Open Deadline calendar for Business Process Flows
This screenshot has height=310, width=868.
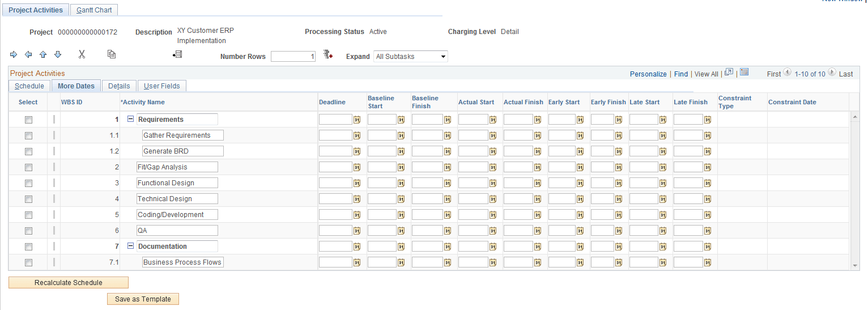tap(358, 262)
